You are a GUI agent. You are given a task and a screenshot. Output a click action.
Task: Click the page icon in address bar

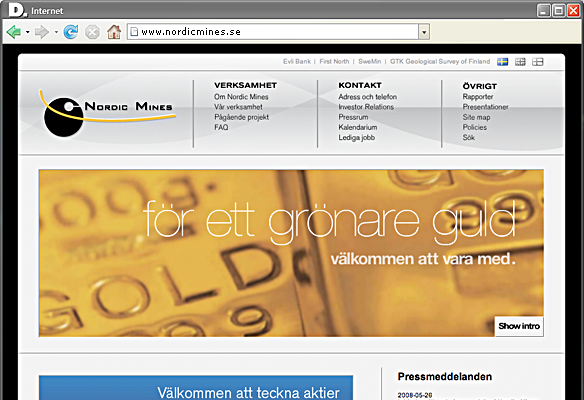click(134, 32)
